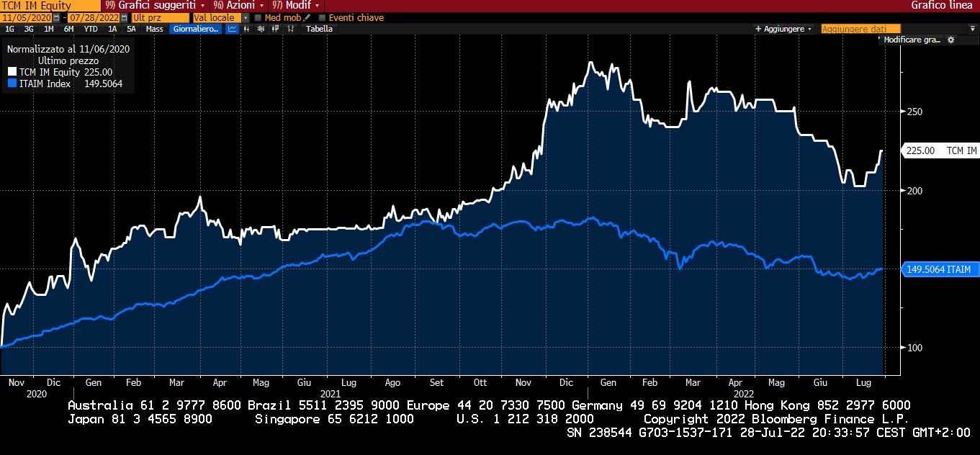Enable the Med mob checkbox

(258, 17)
